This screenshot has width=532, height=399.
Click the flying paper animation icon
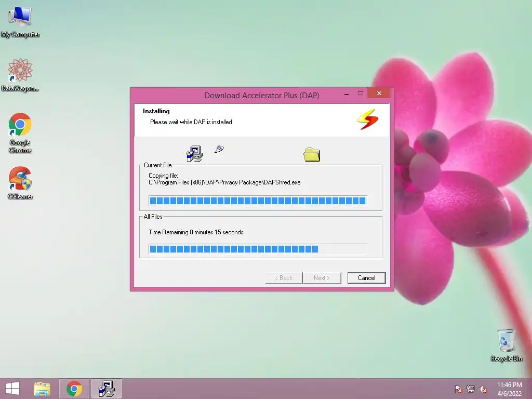219,149
